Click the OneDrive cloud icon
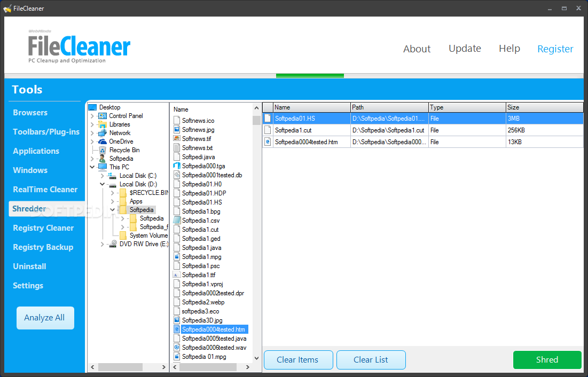 tap(103, 142)
